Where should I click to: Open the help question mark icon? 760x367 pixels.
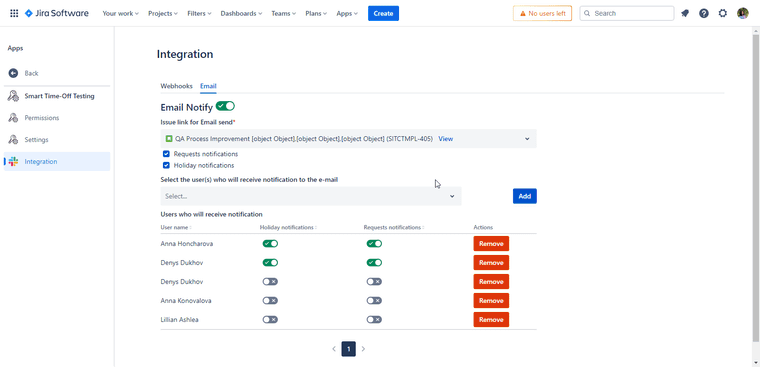[x=704, y=14]
